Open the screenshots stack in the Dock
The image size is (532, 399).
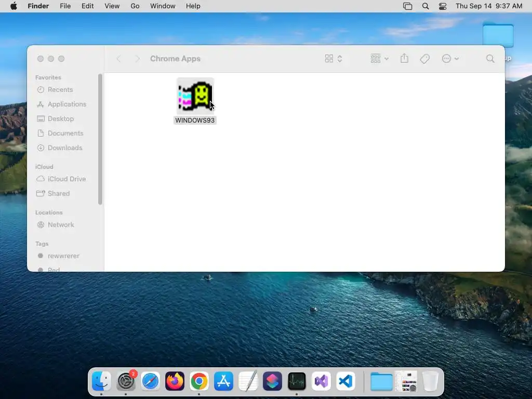tap(406, 381)
